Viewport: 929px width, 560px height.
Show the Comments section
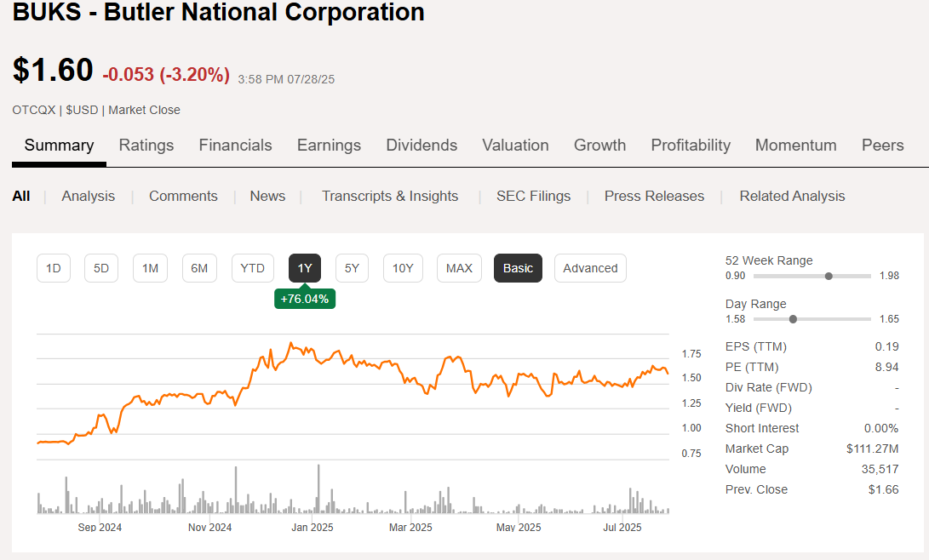coord(183,196)
